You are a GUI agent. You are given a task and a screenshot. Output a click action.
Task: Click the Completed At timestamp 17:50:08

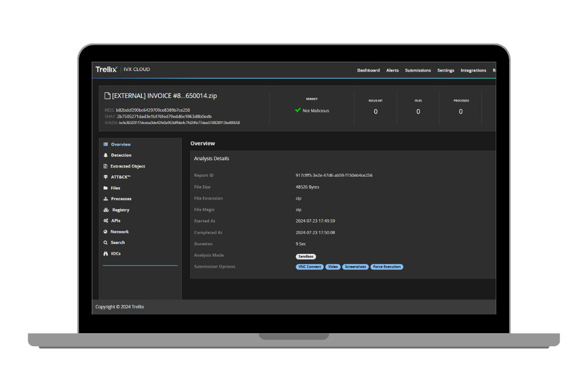[315, 233]
